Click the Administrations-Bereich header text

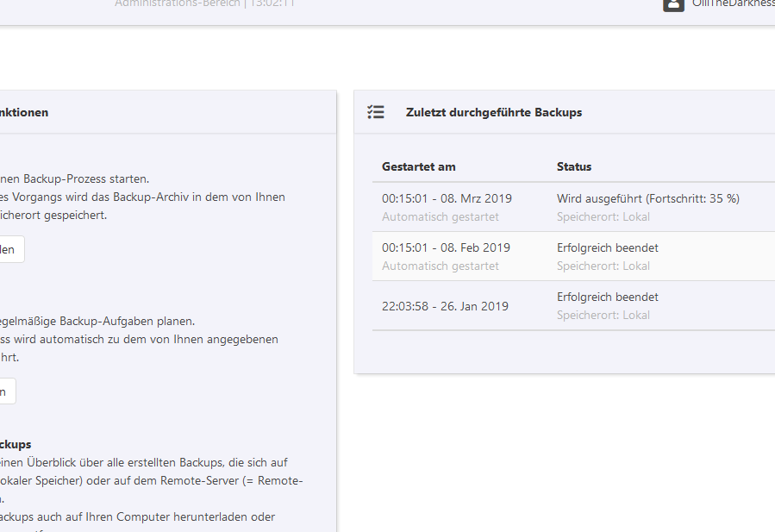coord(177,3)
